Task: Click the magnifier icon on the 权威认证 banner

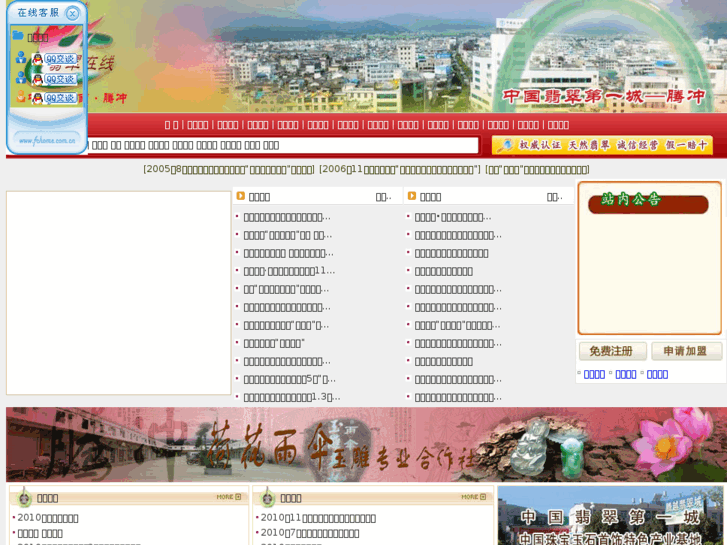Action: [504, 145]
